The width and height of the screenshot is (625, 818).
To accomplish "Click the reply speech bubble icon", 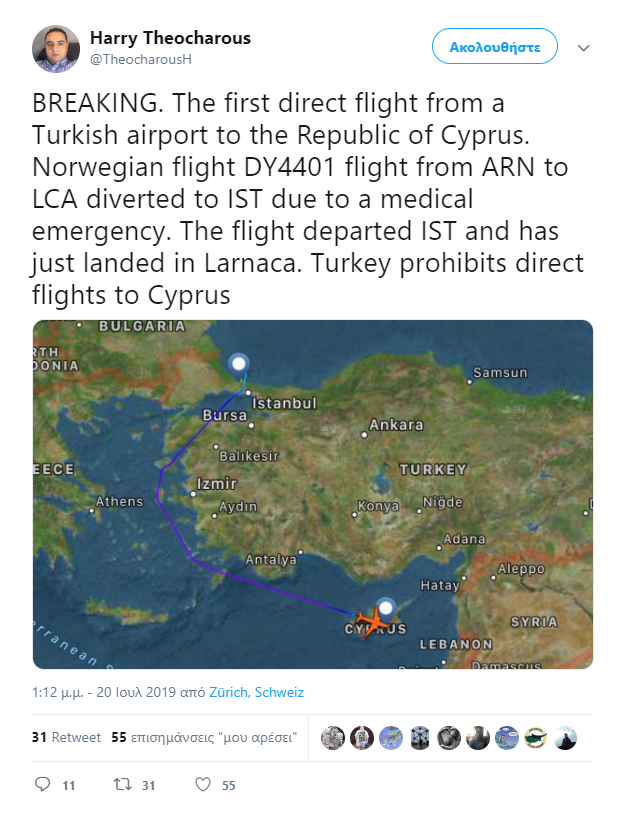I will point(43,785).
